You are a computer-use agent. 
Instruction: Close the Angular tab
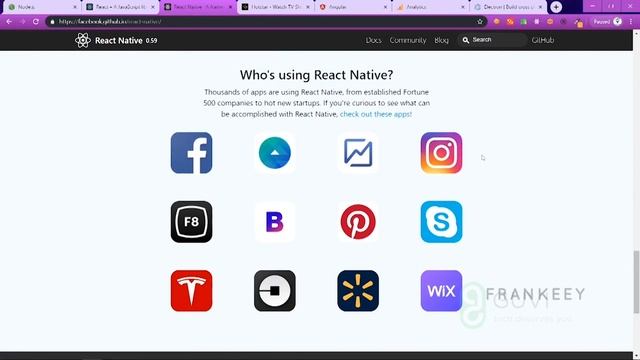coord(385,7)
